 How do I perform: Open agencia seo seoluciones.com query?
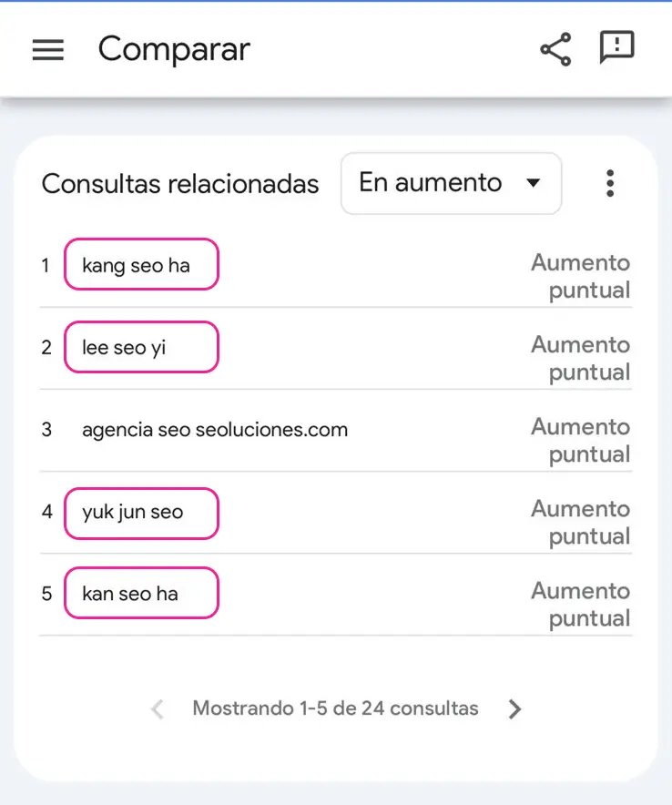(215, 430)
